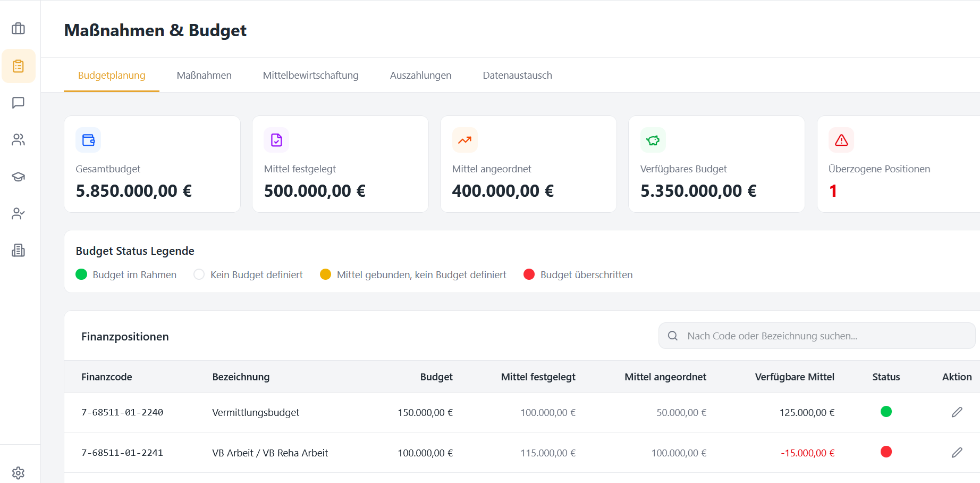The image size is (980, 483).
Task: Select the graduation cap sidebar icon
Action: pyautogui.click(x=19, y=177)
